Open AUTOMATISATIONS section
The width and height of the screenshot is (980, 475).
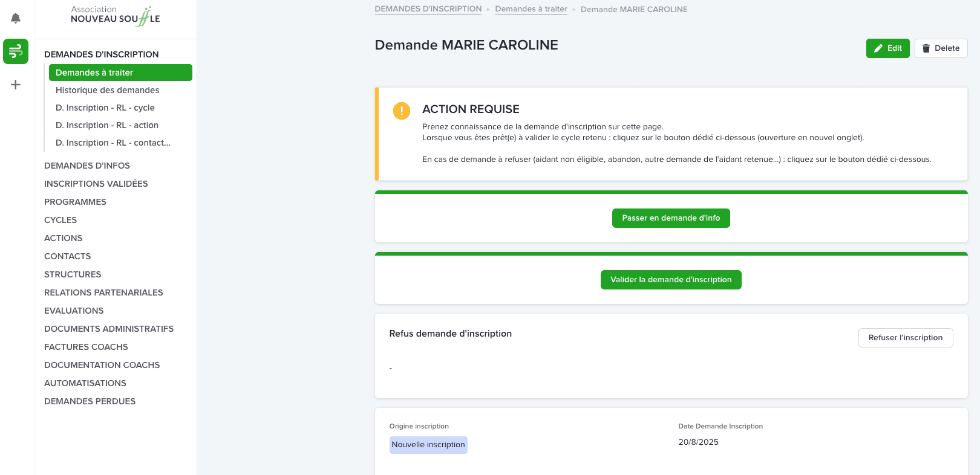coord(85,383)
